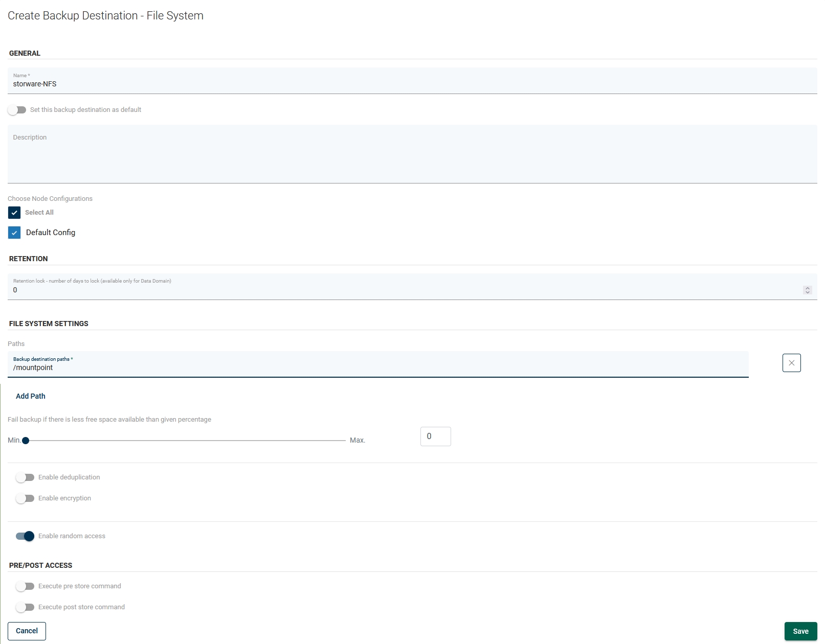This screenshot has width=825, height=644.
Task: Enable deduplication toggle
Action: tap(25, 477)
